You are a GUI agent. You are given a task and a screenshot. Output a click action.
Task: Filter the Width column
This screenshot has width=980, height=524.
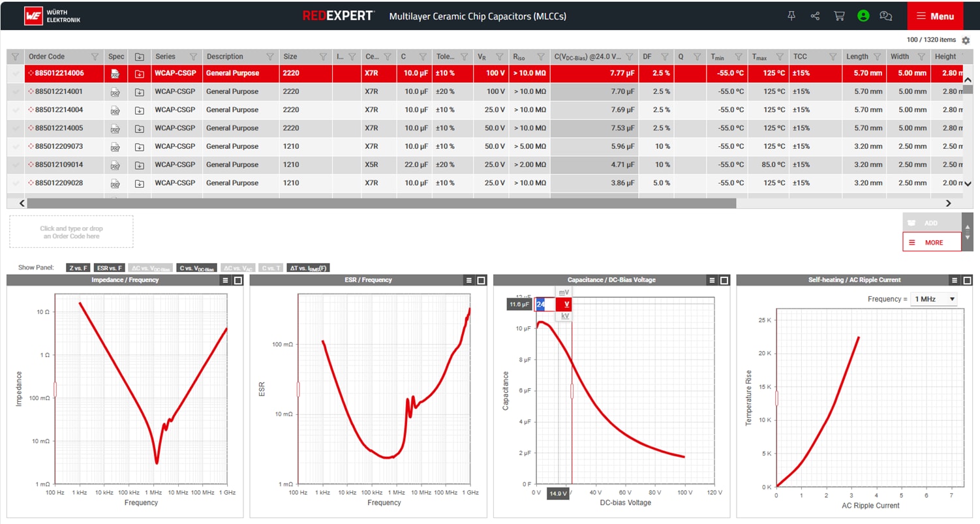pyautogui.click(x=921, y=57)
